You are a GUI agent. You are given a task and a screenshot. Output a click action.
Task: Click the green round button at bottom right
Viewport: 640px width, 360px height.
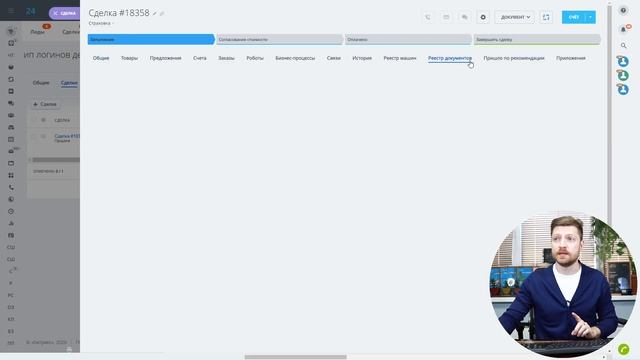[x=624, y=349]
